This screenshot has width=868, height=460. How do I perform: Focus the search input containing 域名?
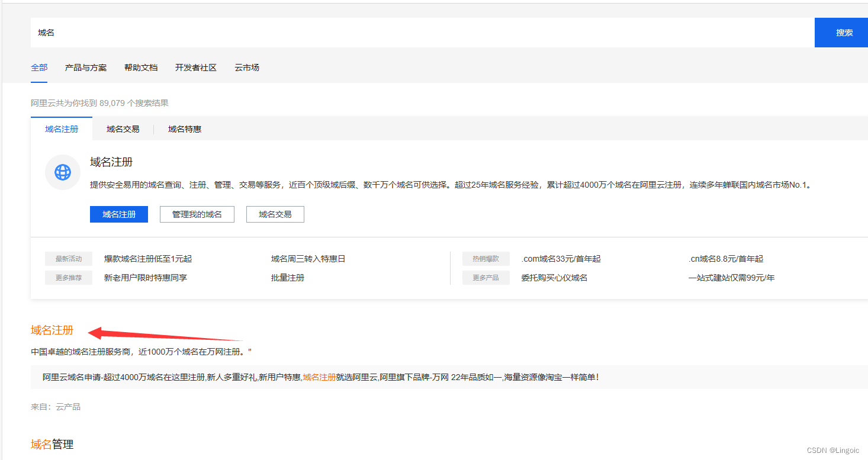pos(423,33)
